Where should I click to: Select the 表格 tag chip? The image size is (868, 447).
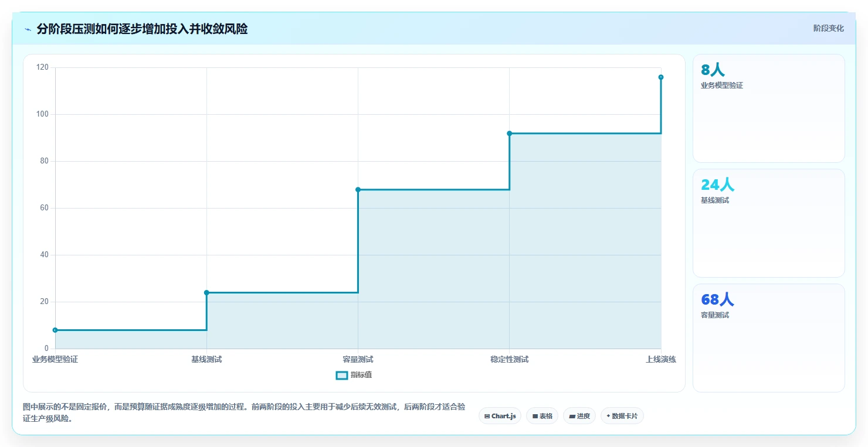(542, 416)
